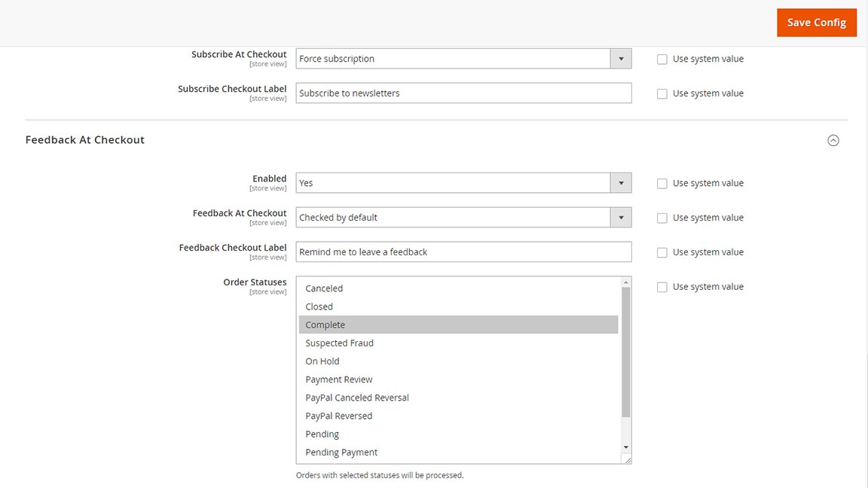Tick system value for Feedback At Checkout
Viewport: 868px width, 488px height.
click(662, 218)
